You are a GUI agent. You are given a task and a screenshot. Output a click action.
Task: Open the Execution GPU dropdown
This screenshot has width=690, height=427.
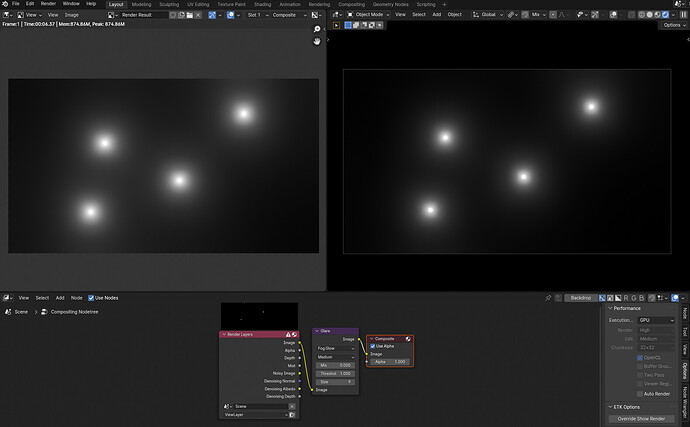pyautogui.click(x=656, y=320)
